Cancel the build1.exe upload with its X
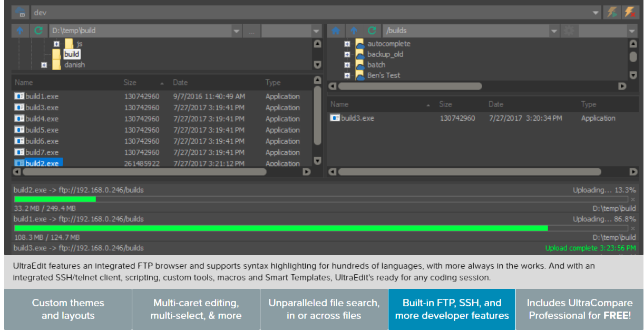The width and height of the screenshot is (644, 330). coord(633,228)
